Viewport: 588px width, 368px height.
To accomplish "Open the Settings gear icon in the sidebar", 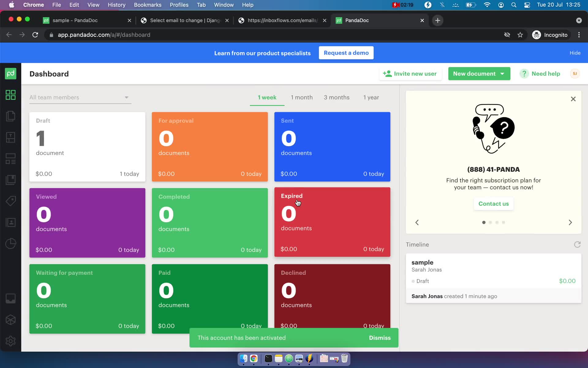I will click(10, 341).
